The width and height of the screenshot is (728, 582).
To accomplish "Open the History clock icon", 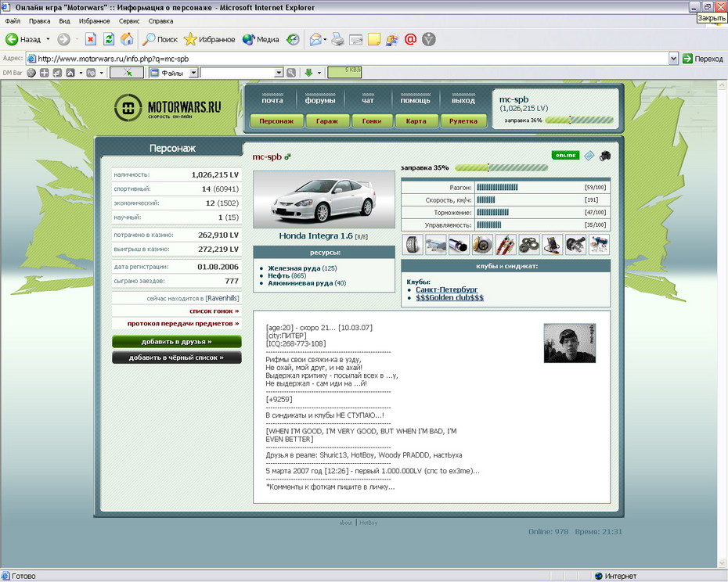I will pos(293,39).
